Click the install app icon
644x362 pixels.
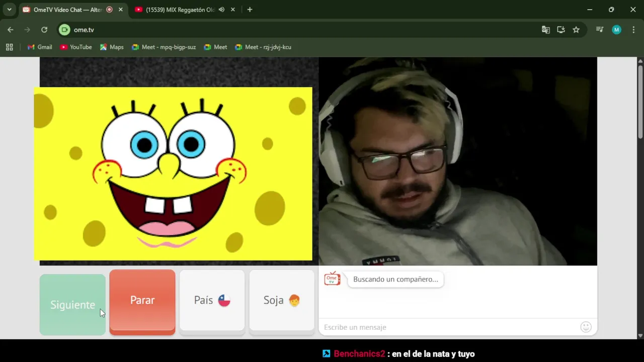(x=561, y=30)
